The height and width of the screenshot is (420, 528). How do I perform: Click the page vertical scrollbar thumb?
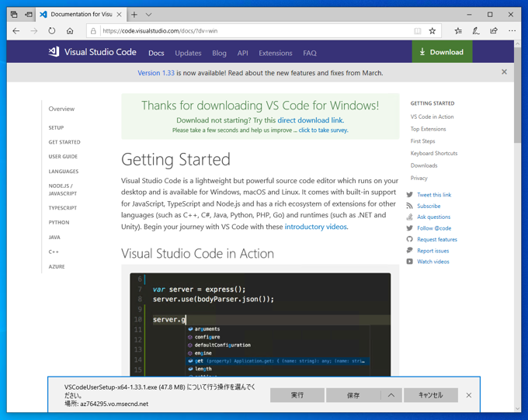coord(517,95)
